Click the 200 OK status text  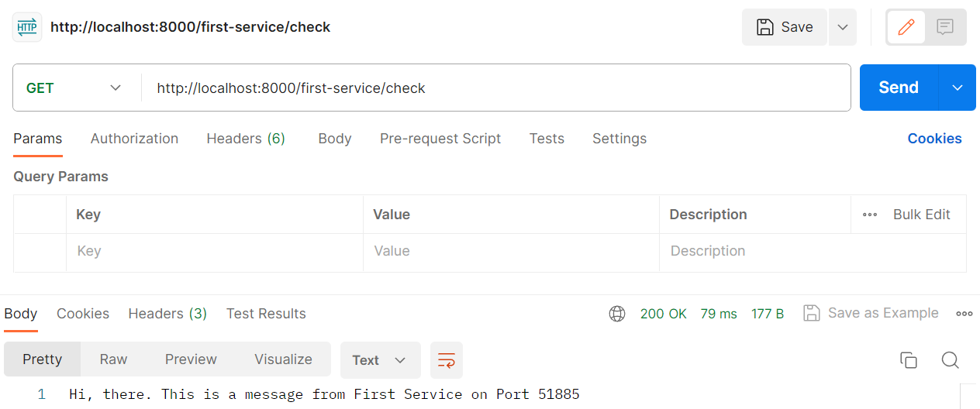tap(664, 314)
